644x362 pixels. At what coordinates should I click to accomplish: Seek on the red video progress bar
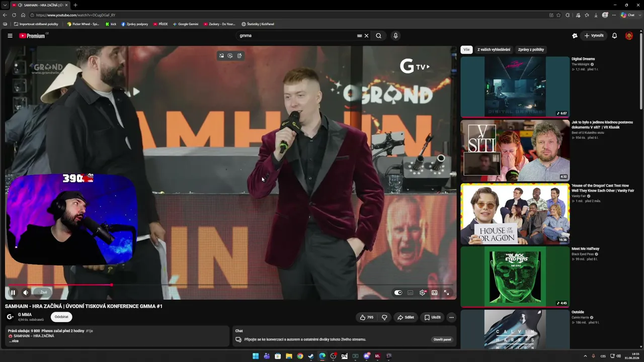(x=231, y=285)
